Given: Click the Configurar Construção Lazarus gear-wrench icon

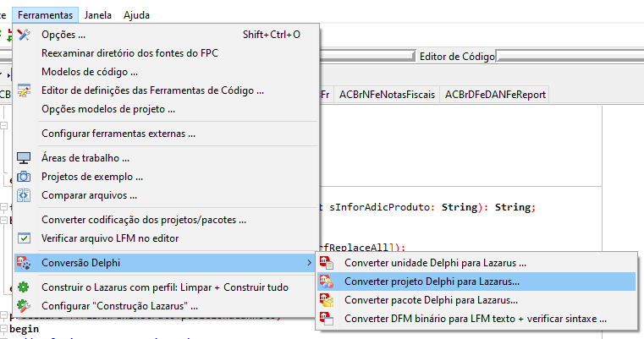Looking at the screenshot, I should coord(24,306).
